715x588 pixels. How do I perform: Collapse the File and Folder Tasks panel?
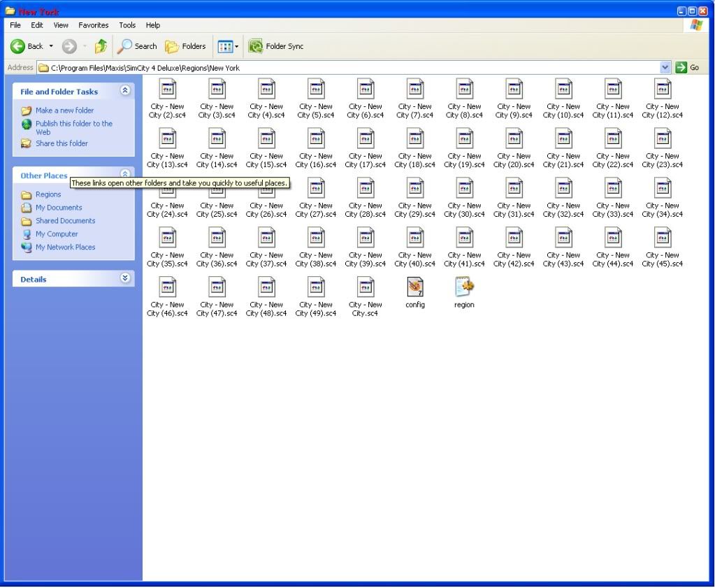pos(125,91)
